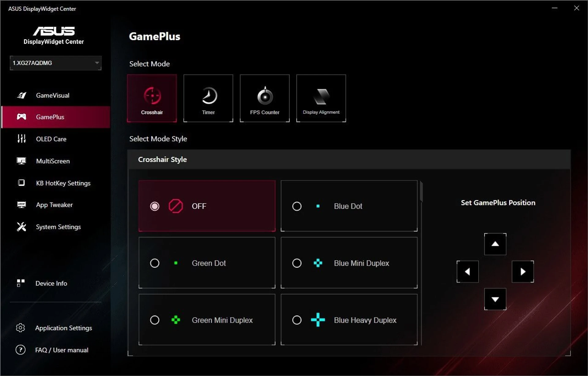Open the GamePlus menu item
The width and height of the screenshot is (588, 376).
[x=55, y=117]
